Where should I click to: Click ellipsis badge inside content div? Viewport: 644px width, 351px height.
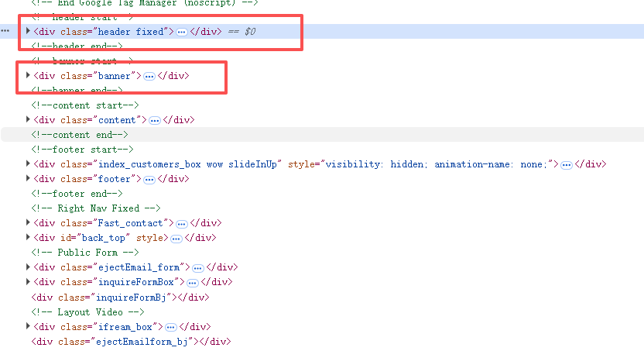click(154, 120)
